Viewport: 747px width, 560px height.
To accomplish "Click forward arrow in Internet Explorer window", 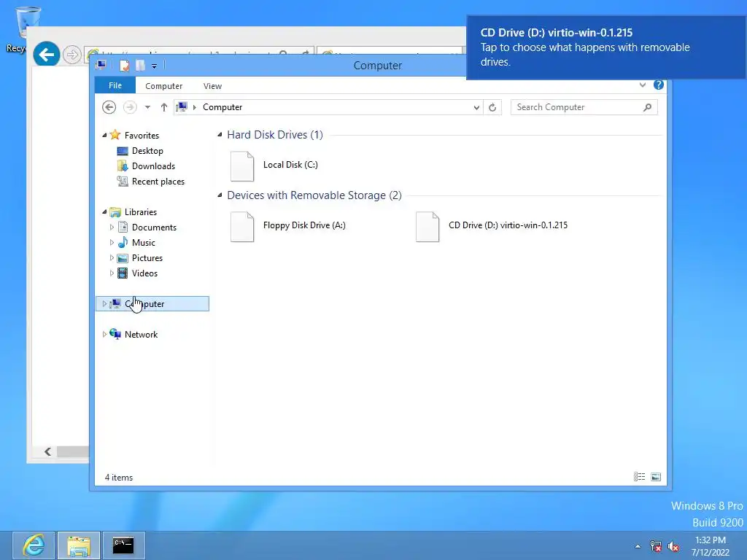I will click(x=72, y=55).
